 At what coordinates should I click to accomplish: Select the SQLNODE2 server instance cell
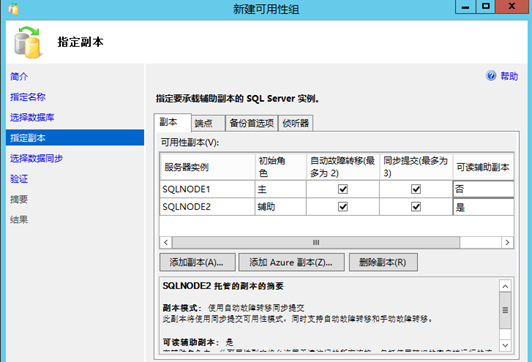[x=207, y=207]
